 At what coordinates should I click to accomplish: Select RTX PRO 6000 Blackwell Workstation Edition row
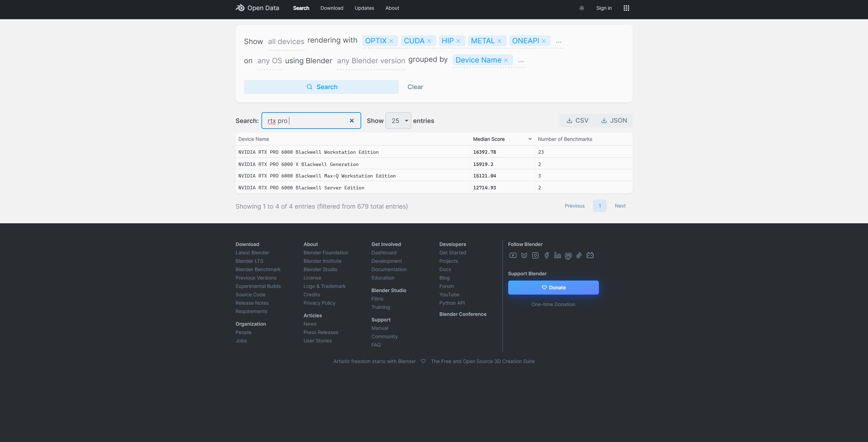(x=434, y=152)
